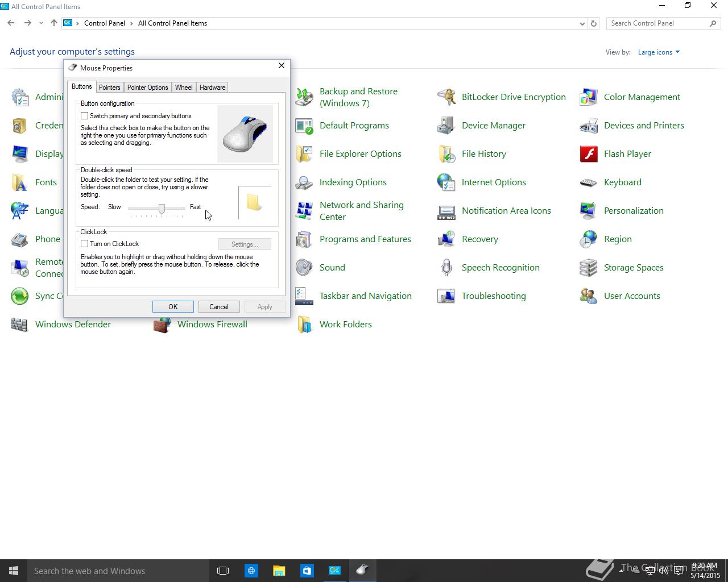This screenshot has width=728, height=582.
Task: Open the Region icon
Action: coord(589,239)
